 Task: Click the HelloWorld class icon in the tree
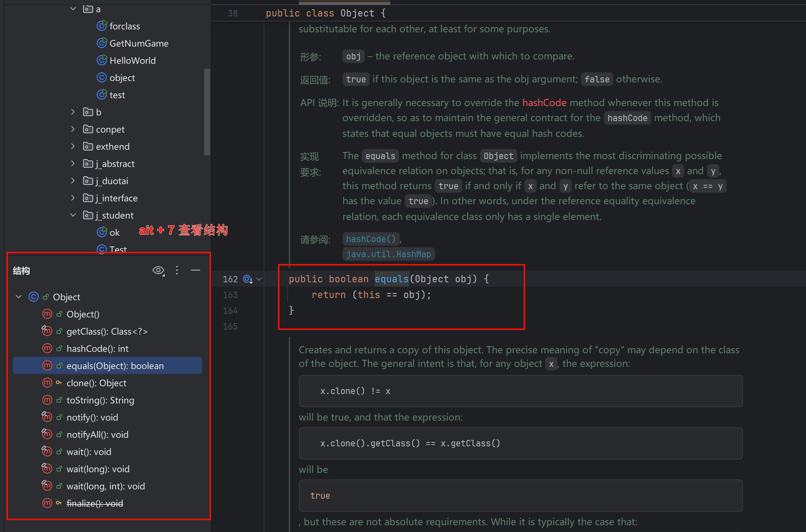[x=102, y=61]
